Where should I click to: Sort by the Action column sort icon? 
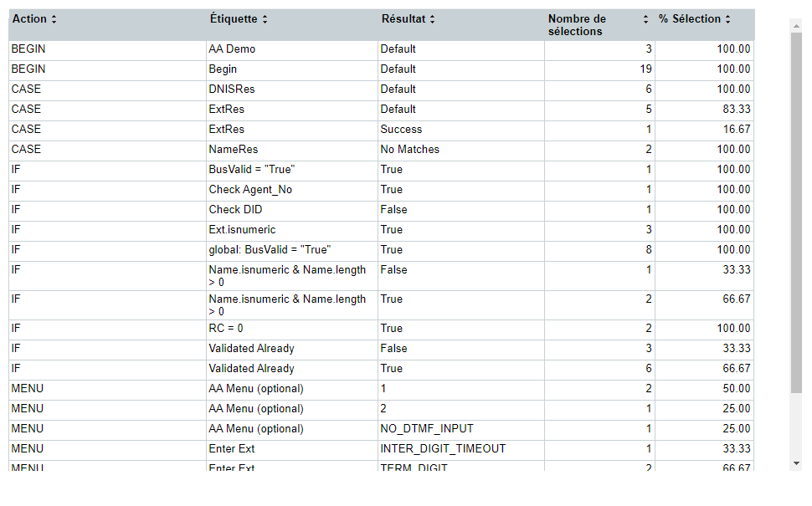pos(54,19)
